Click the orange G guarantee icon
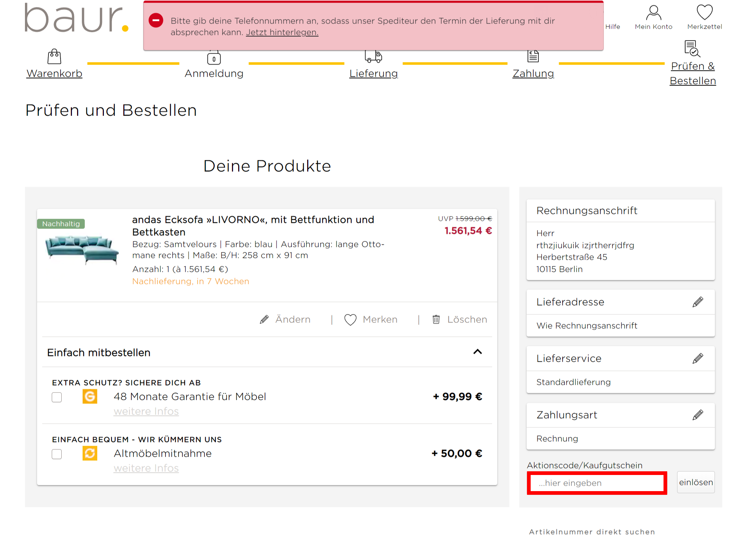756x541 pixels. (90, 396)
